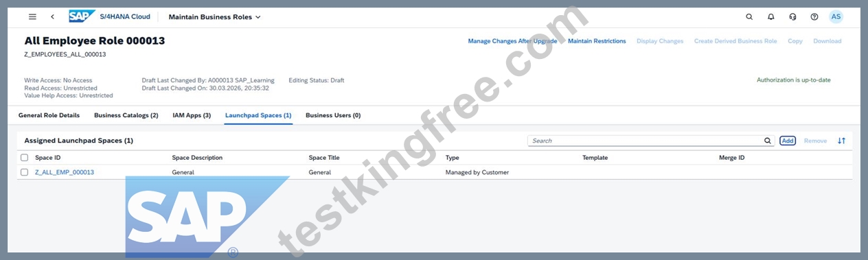Expand the Maintain Business Roles dropdown
Image resolution: width=868 pixels, height=260 pixels.
(x=214, y=16)
